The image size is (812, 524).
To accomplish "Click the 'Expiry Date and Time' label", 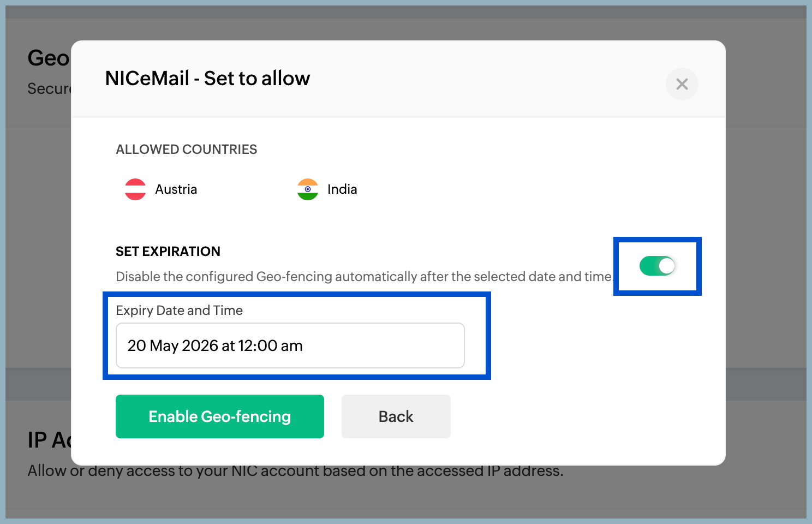I will (179, 311).
